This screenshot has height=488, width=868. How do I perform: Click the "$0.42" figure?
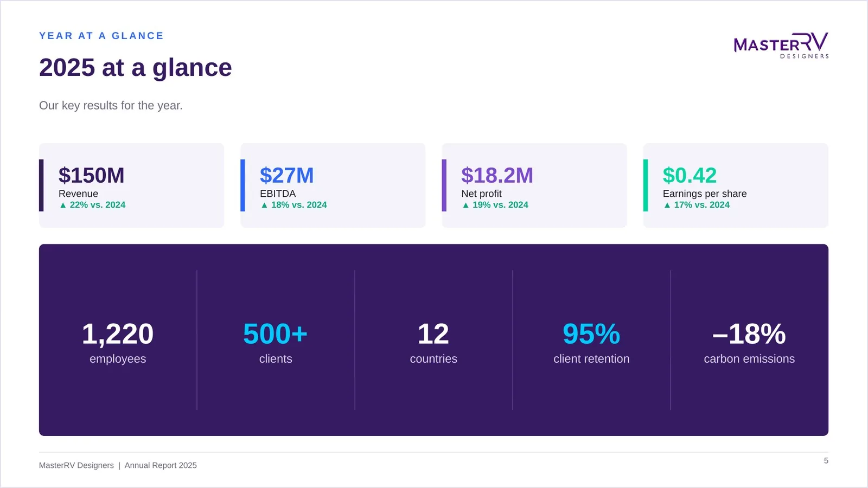click(690, 175)
